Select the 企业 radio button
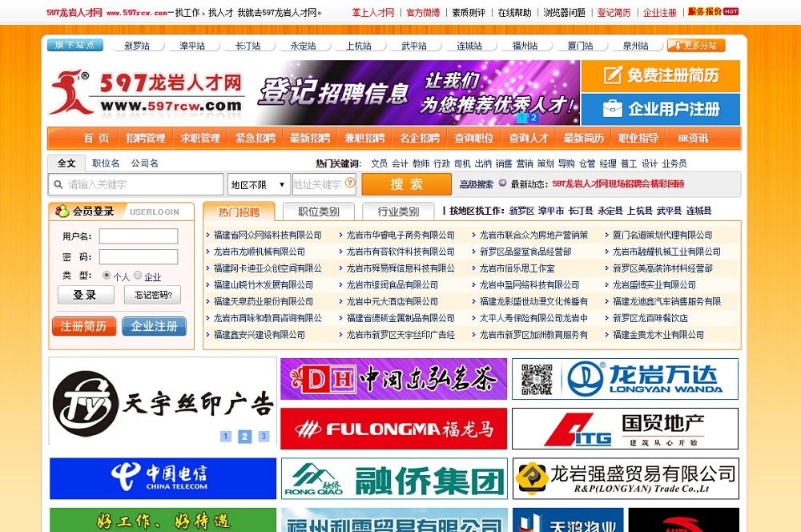This screenshot has height=532, width=801. pos(138,275)
